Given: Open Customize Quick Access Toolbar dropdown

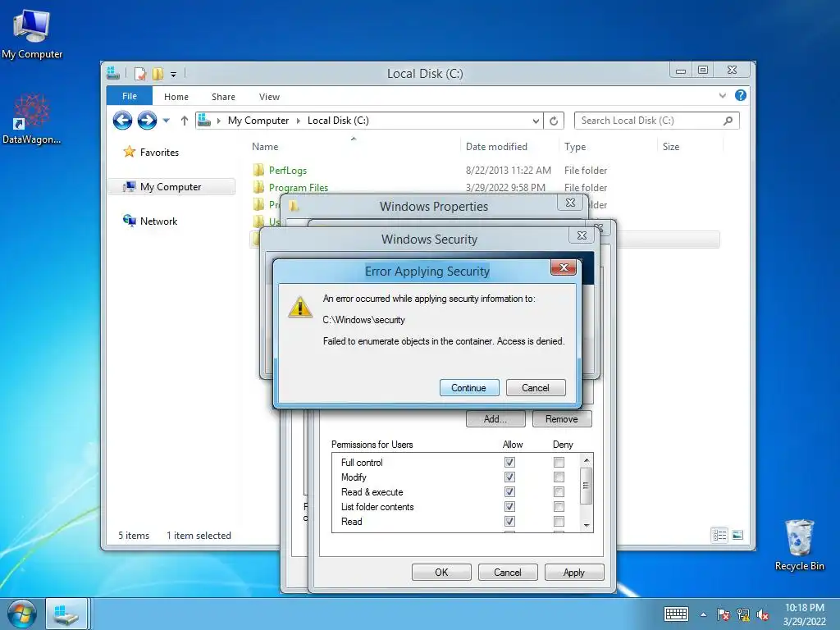Looking at the screenshot, I should pyautogui.click(x=174, y=75).
